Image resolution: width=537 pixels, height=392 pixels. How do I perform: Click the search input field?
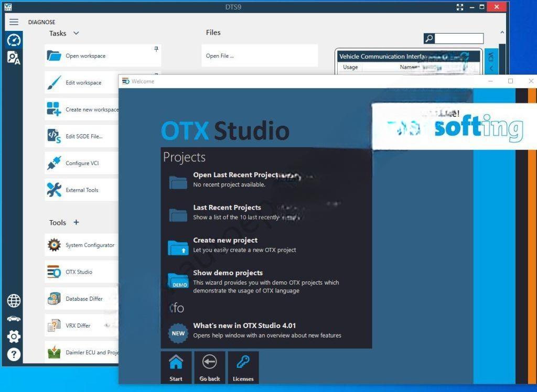coord(459,38)
